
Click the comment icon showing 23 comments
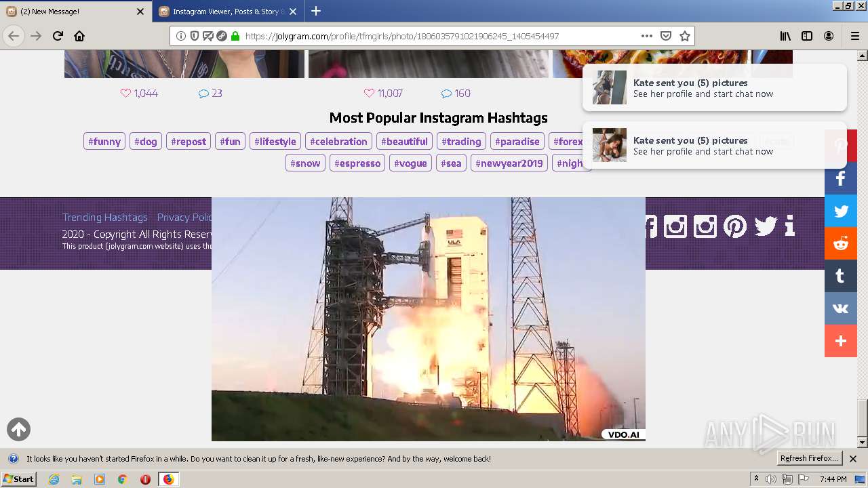point(203,94)
